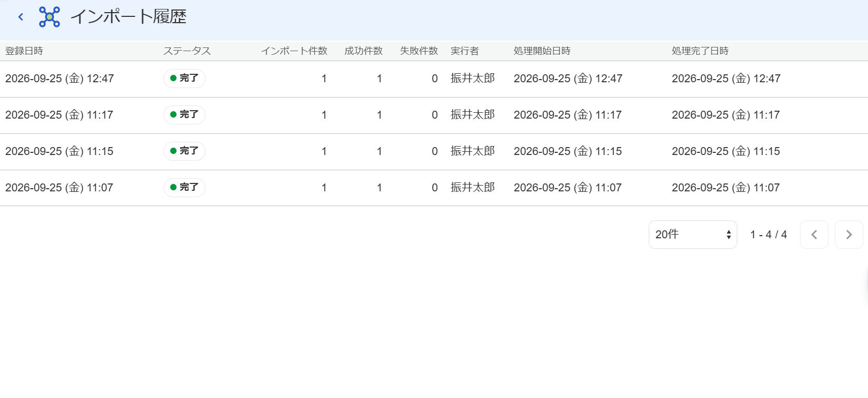Click the back arrow beside インポート履歴
The height and width of the screenshot is (398, 868).
[21, 17]
